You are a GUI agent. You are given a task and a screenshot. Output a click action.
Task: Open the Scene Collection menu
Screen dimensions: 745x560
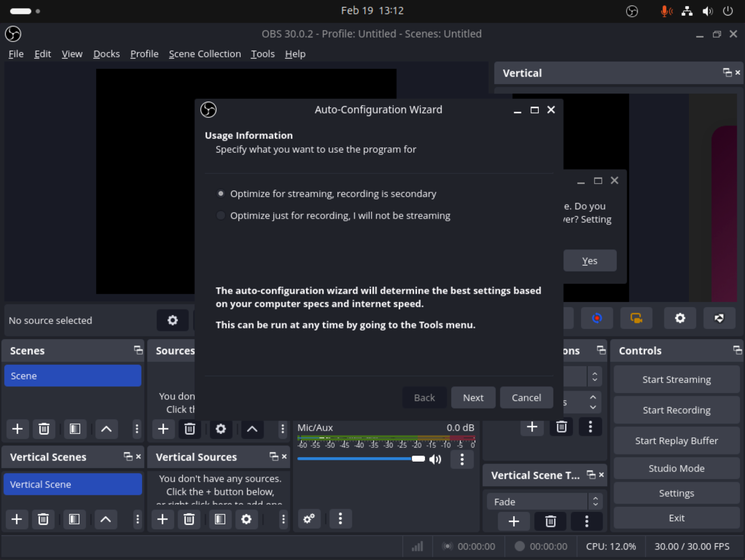tap(205, 54)
